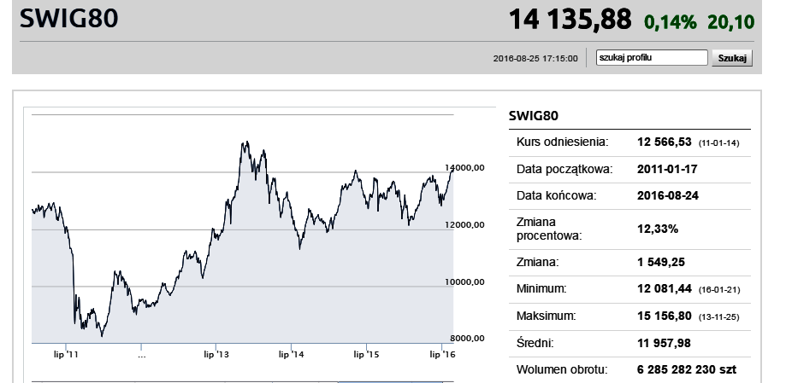
Task: Select the Maksimum value 15 156,80 row
Action: pyautogui.click(x=630, y=316)
